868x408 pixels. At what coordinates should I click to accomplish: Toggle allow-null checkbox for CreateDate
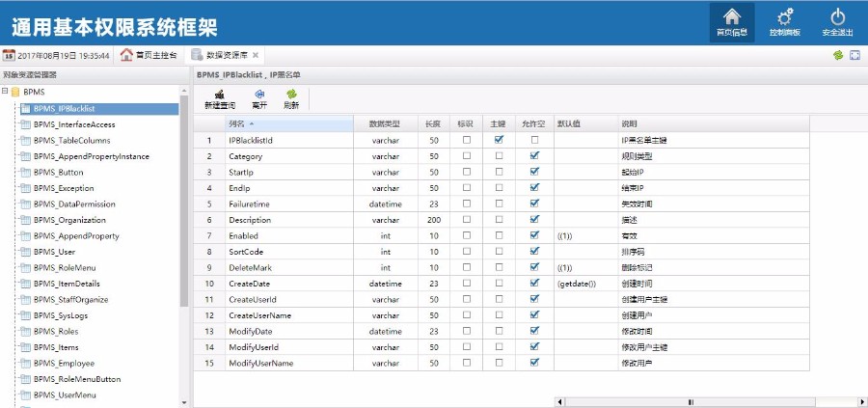point(534,283)
